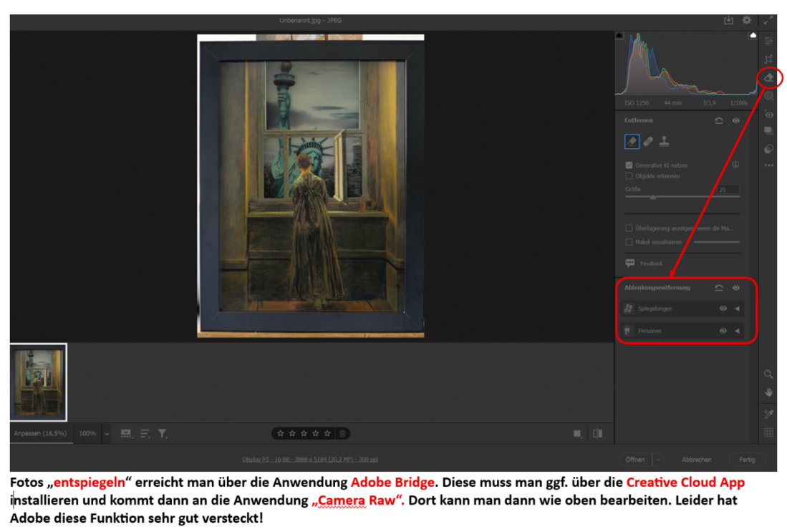787x532 pixels.
Task: Open the filmstrip sort options icon
Action: 145,434
